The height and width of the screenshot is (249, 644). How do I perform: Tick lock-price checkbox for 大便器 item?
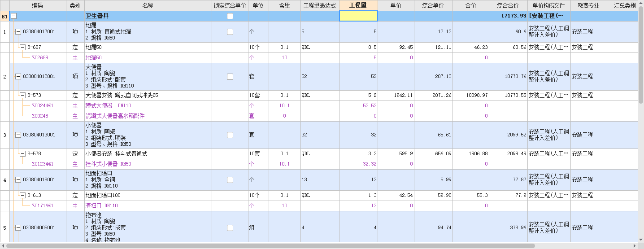point(230,77)
